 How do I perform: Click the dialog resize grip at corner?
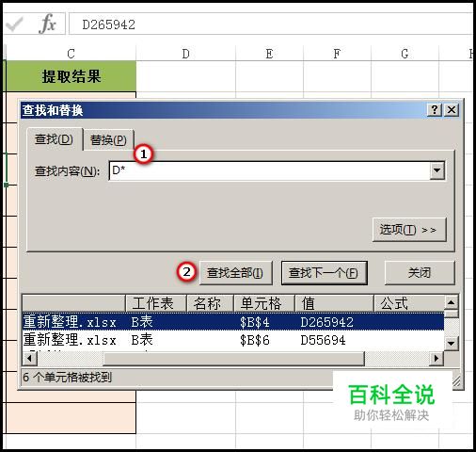click(x=456, y=381)
